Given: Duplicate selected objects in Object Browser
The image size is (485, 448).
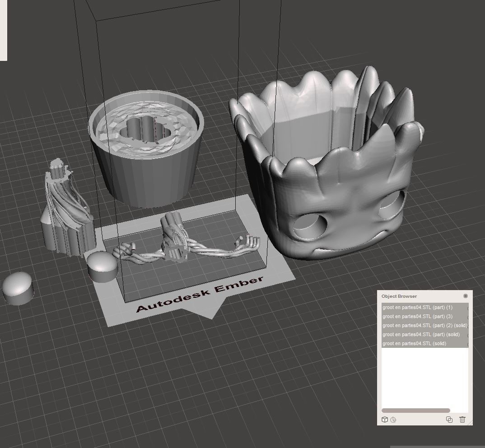Looking at the screenshot, I should pos(449,420).
